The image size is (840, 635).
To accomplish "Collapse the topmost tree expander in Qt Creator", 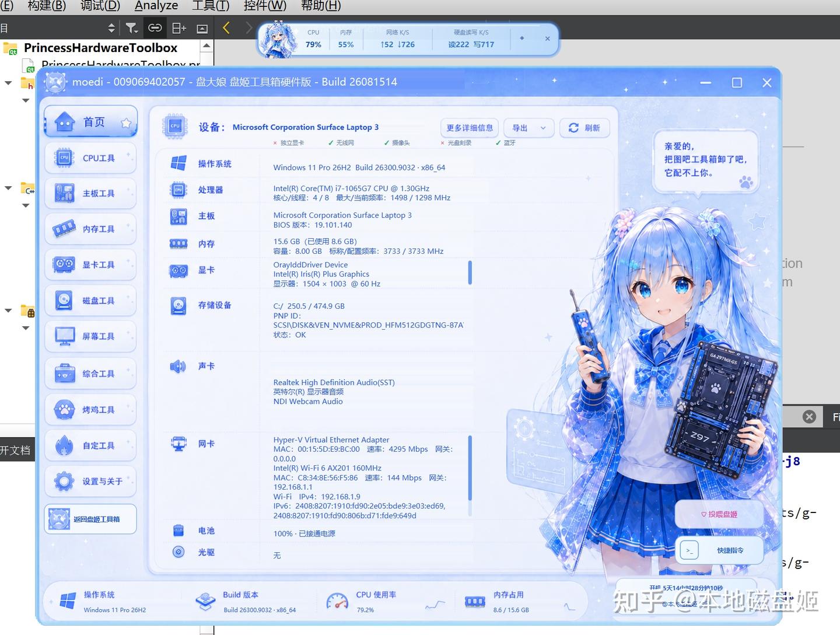I will (x=8, y=83).
